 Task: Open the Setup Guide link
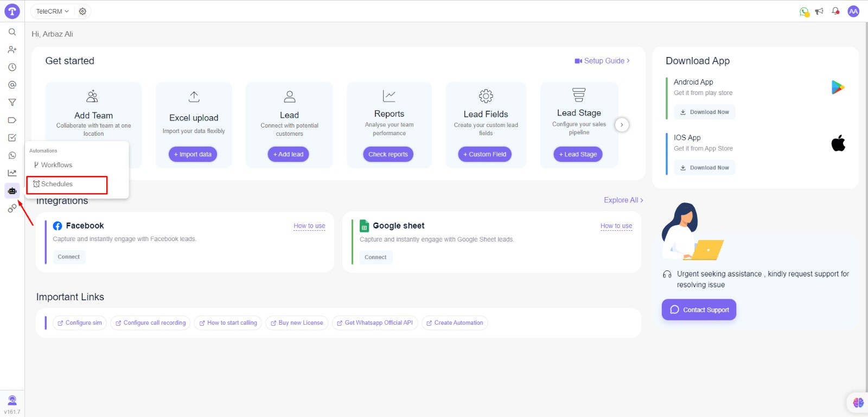click(x=602, y=61)
